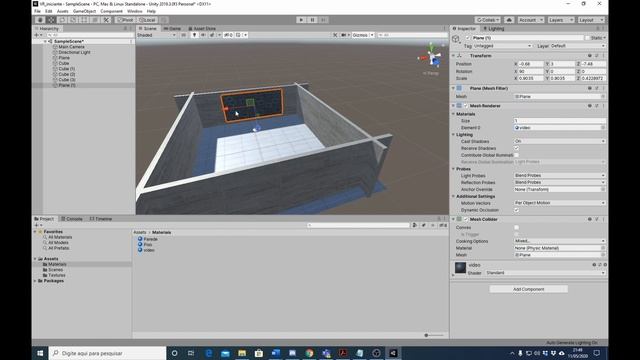Toggle the Mesh Collider Convex checkbox

(x=516, y=227)
